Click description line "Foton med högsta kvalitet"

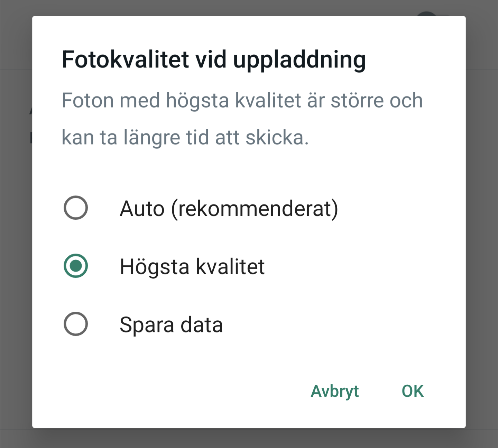(242, 100)
